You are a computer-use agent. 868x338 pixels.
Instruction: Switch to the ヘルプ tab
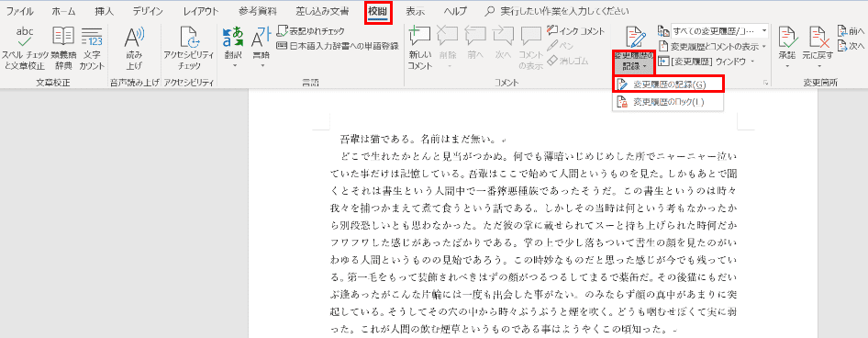[x=455, y=11]
